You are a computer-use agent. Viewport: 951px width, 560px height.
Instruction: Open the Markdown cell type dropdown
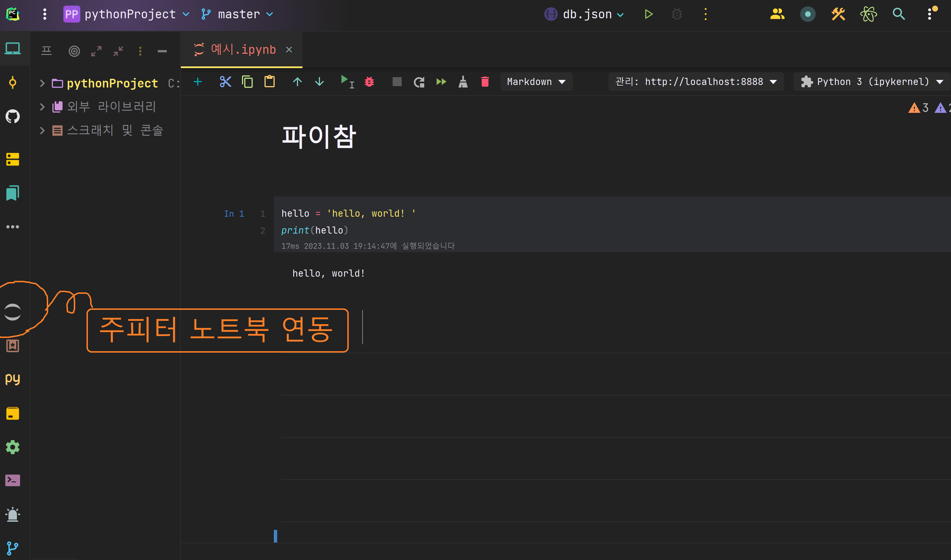point(536,82)
